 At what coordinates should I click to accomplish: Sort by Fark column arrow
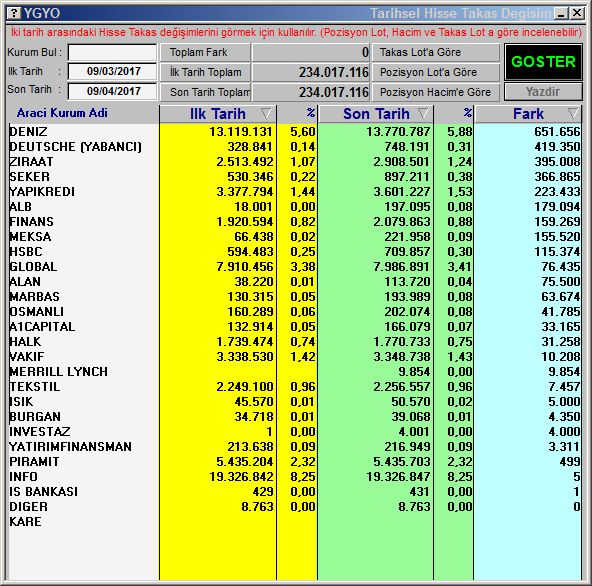coord(573,113)
